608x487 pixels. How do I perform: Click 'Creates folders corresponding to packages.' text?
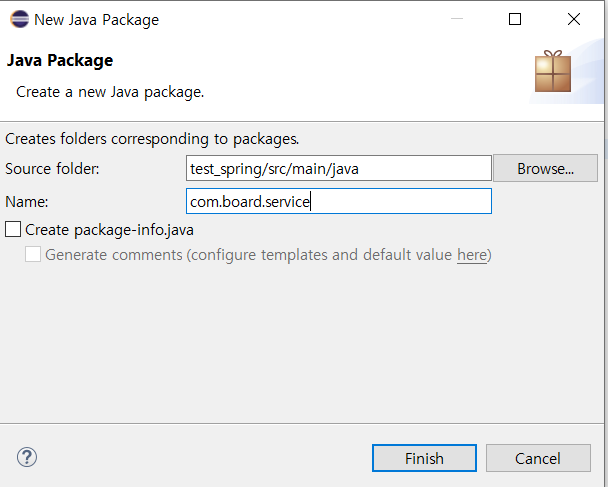pyautogui.click(x=152, y=139)
